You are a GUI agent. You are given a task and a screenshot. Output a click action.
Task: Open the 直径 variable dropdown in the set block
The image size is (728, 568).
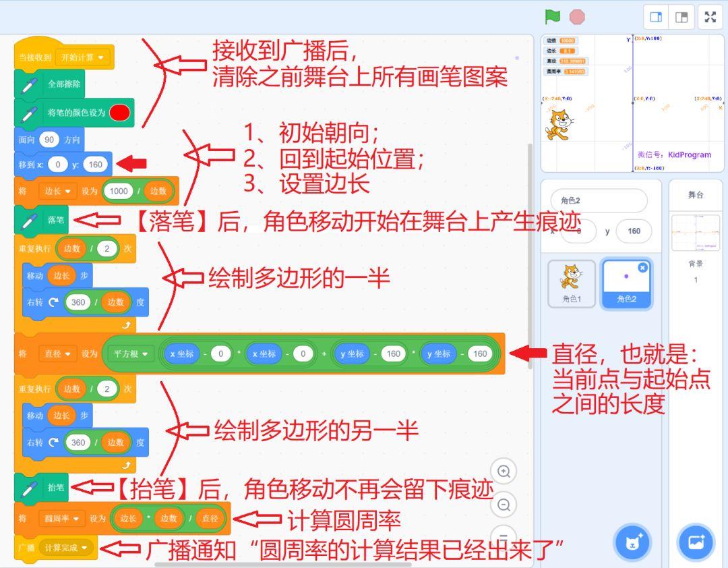pyautogui.click(x=57, y=353)
